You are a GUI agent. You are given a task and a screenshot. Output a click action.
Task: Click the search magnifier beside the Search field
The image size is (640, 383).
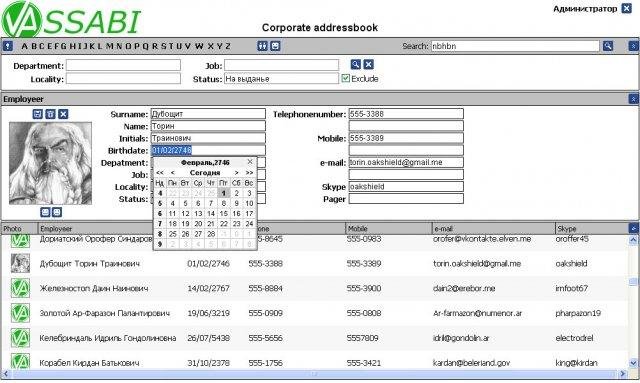pos(608,46)
